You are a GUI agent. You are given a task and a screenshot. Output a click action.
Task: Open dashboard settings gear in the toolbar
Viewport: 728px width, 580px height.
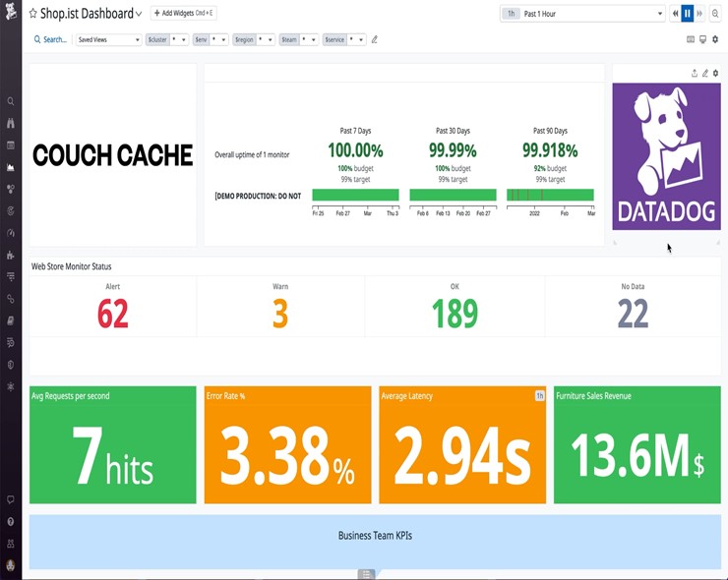(715, 39)
